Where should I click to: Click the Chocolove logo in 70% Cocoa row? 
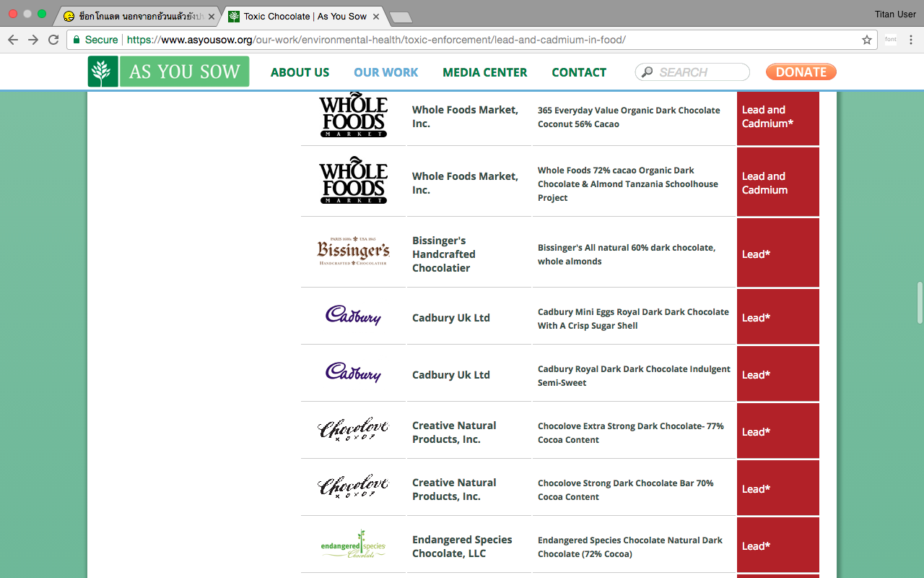point(353,486)
